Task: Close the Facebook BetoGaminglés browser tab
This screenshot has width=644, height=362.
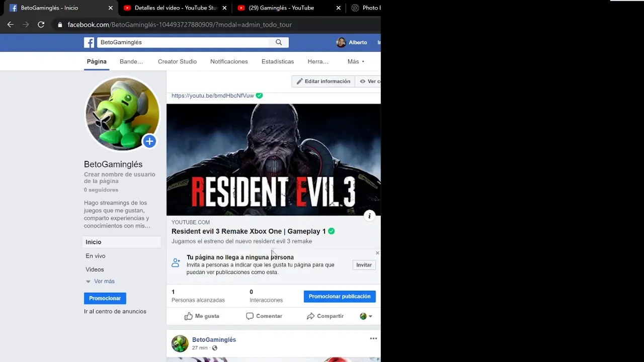Action: [111, 8]
